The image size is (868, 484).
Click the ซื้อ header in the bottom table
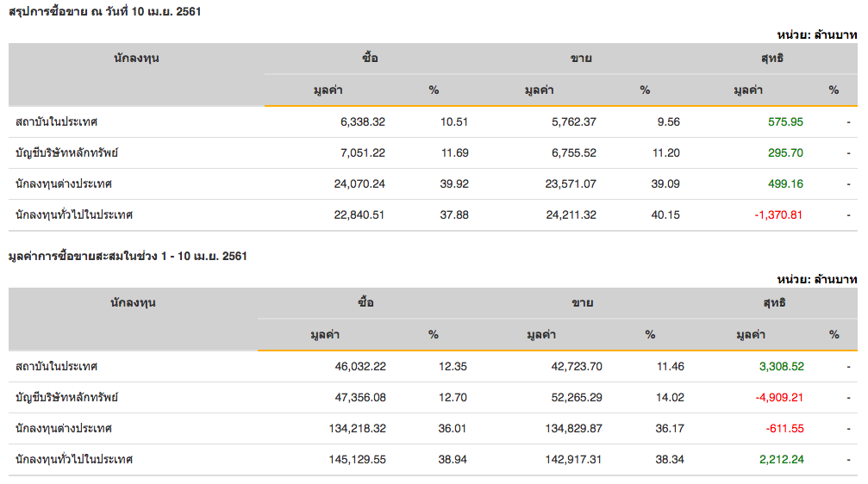point(366,303)
